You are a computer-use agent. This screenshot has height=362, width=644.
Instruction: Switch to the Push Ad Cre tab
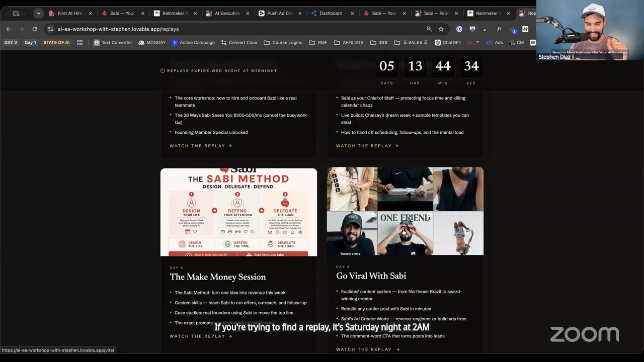(x=279, y=14)
